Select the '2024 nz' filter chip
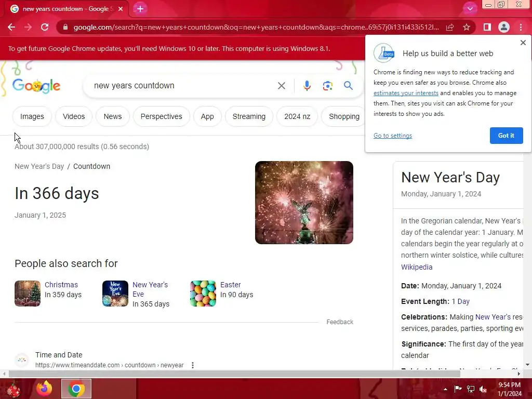 pos(297,116)
